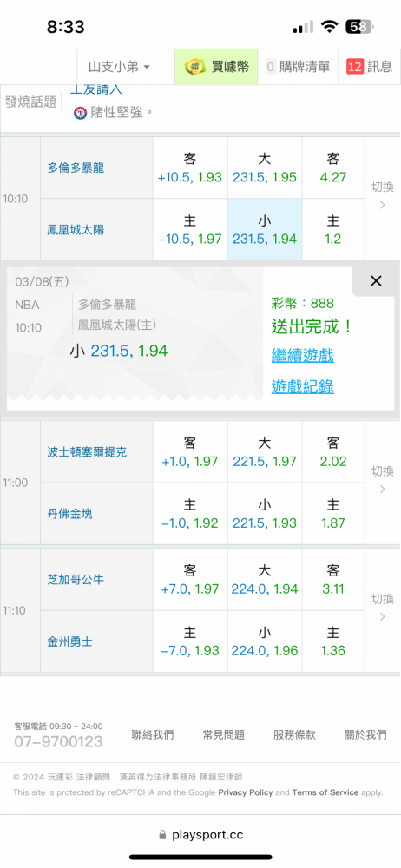This screenshot has height=868, width=401.
Task: Click the 發燒話題 hot topics label
Action: [30, 102]
